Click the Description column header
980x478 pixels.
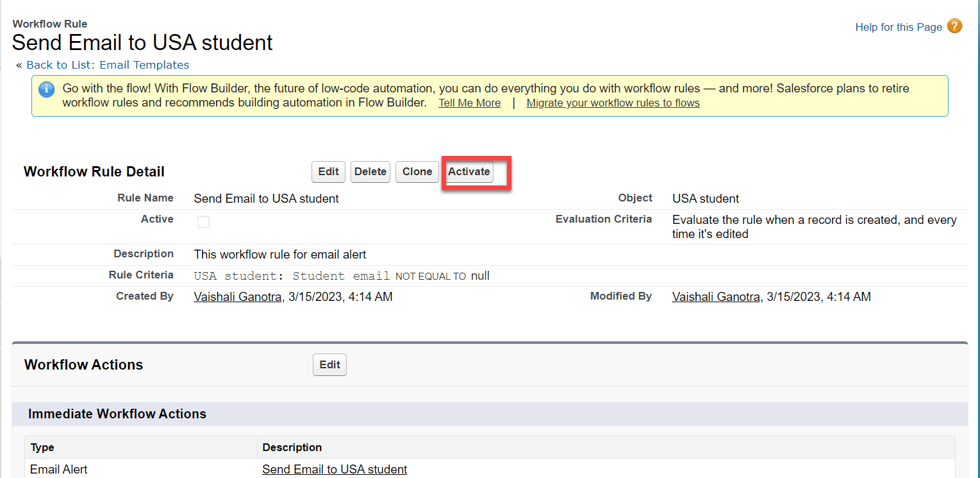pyautogui.click(x=292, y=447)
